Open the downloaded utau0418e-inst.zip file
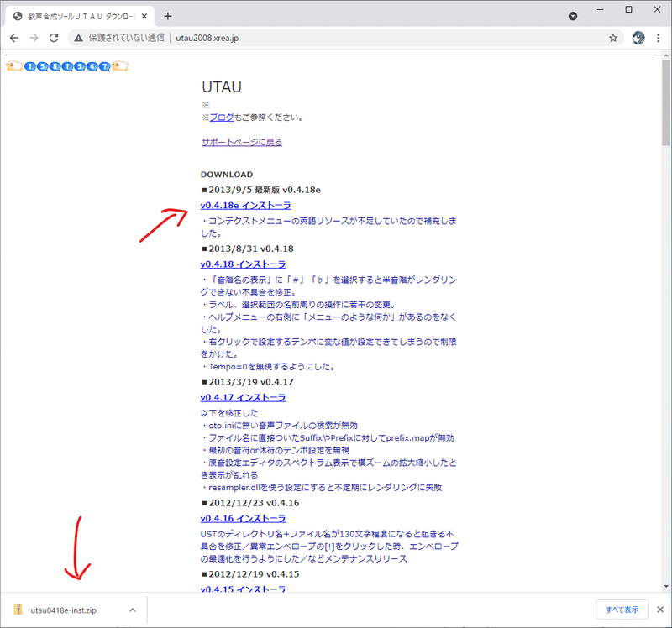This screenshot has width=672, height=628. point(64,610)
